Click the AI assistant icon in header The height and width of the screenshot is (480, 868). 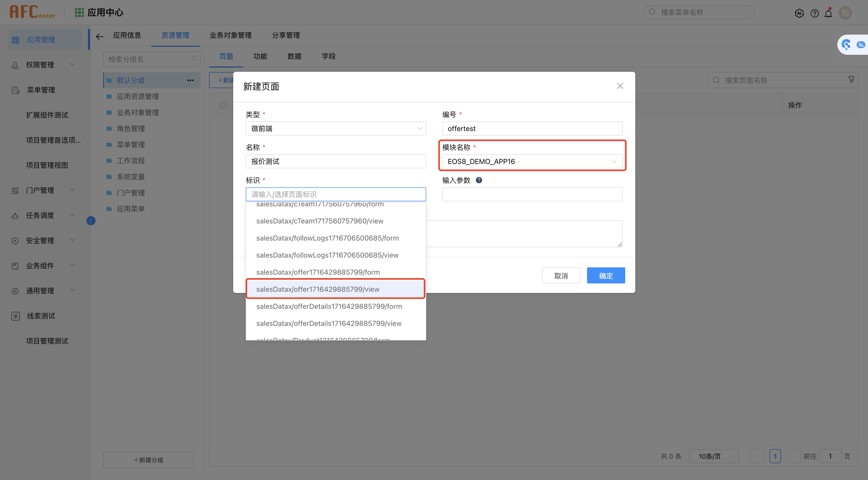799,13
